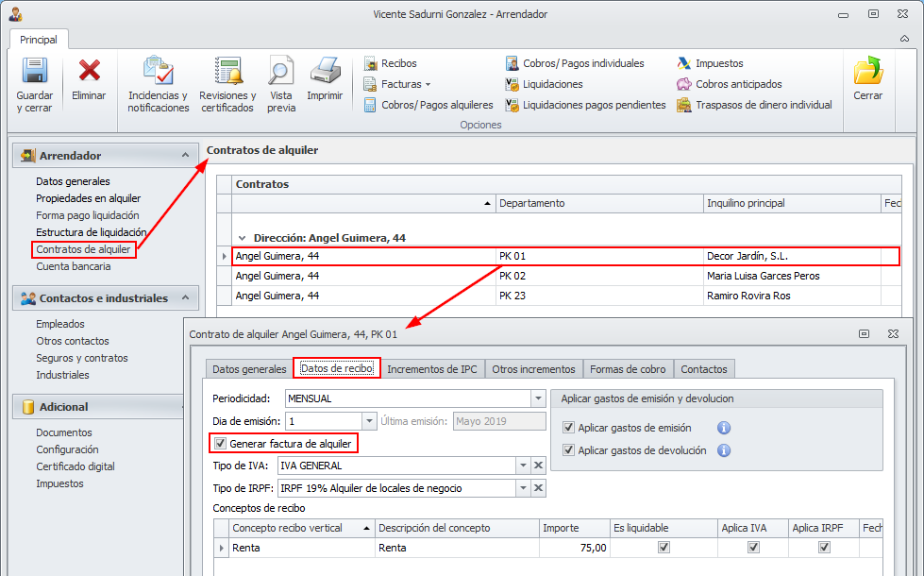Click the Importe cell showing 75,00

click(575, 548)
